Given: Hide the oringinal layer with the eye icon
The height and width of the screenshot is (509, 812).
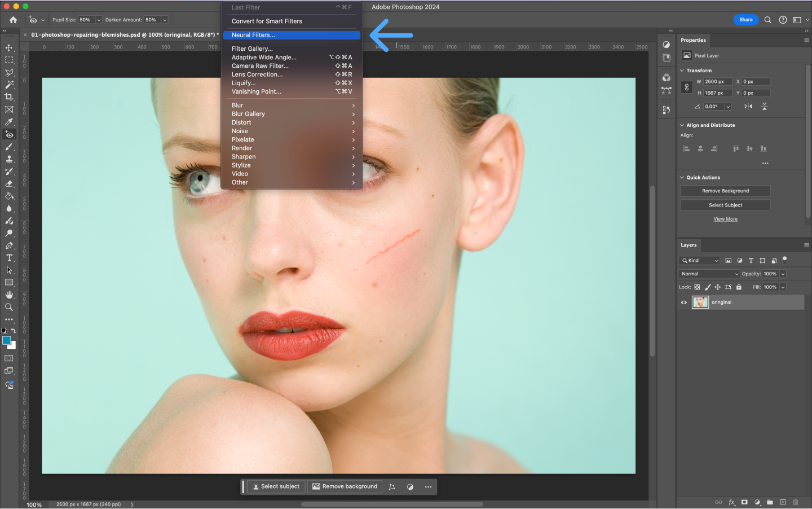Looking at the screenshot, I should 684,302.
